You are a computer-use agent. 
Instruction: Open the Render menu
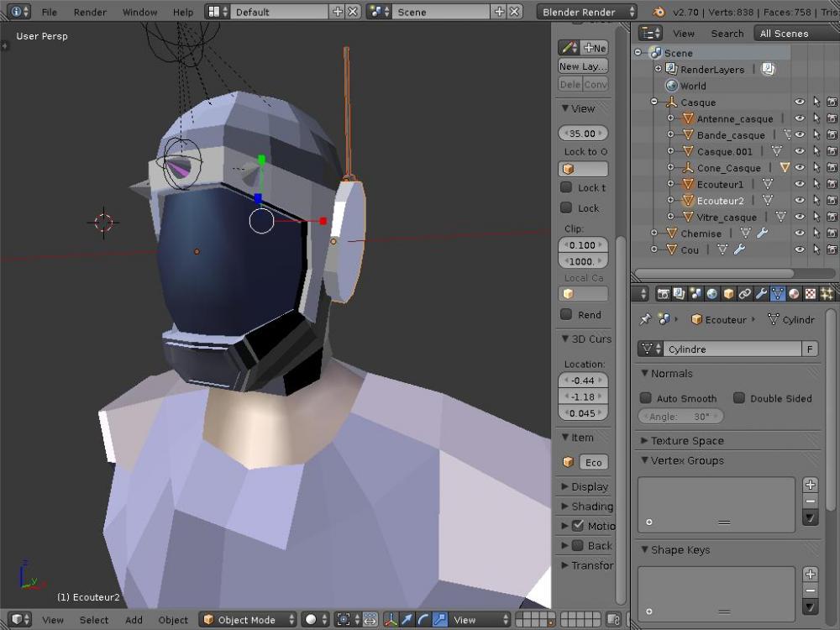90,13
